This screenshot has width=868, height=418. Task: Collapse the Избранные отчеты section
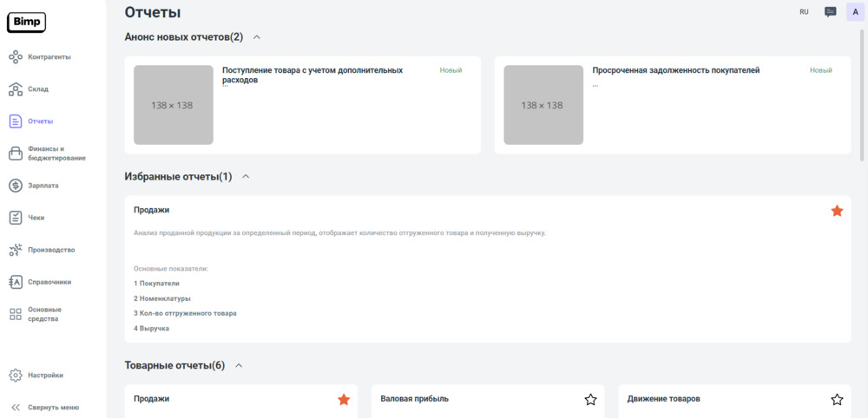[246, 177]
